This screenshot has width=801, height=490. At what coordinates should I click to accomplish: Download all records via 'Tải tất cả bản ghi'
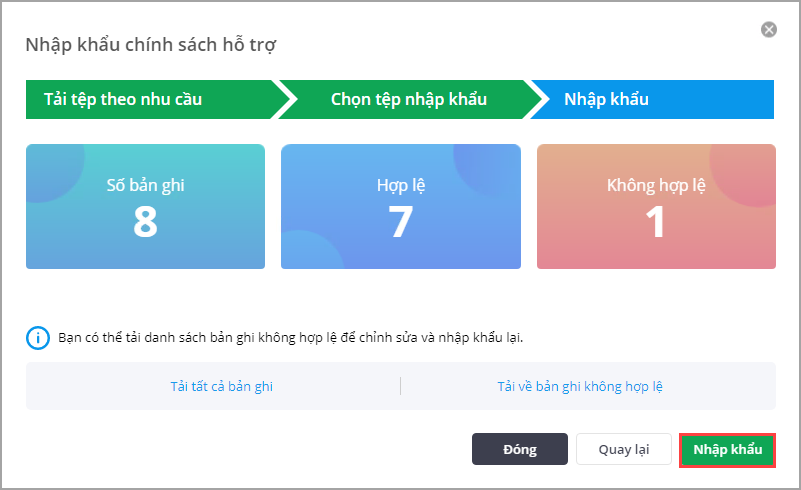click(x=221, y=386)
